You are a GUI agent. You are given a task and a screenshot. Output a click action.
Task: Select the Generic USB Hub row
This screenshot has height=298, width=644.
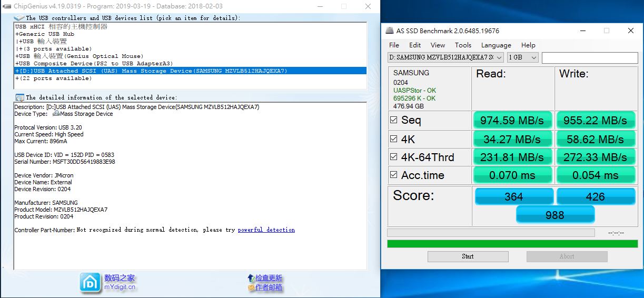click(190, 34)
